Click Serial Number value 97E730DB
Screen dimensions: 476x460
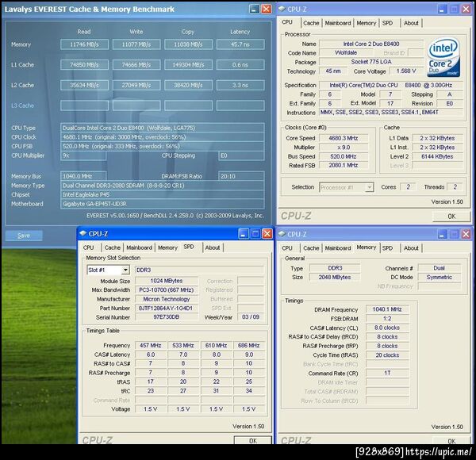point(167,317)
